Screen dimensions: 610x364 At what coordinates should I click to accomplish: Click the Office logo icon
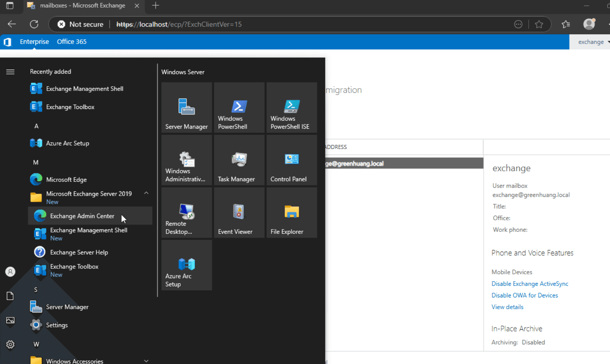tap(7, 42)
